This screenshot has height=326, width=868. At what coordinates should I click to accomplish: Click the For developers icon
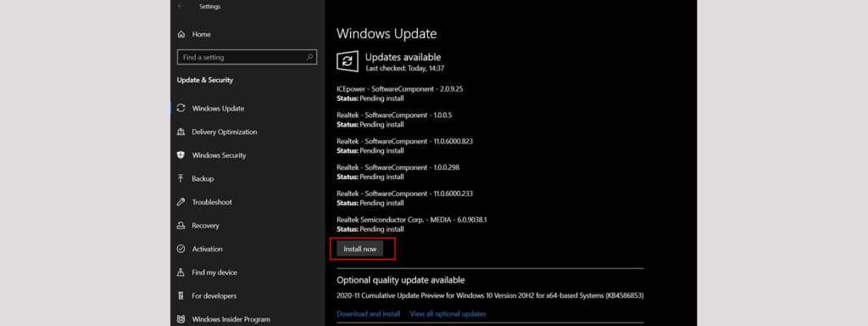pyautogui.click(x=181, y=296)
